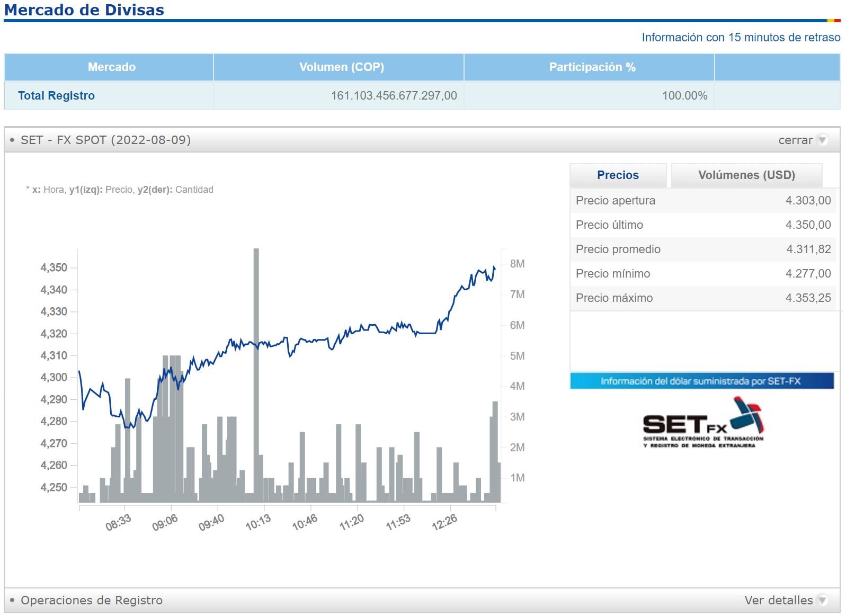Click the SET - FX SPOT panel title

point(105,140)
